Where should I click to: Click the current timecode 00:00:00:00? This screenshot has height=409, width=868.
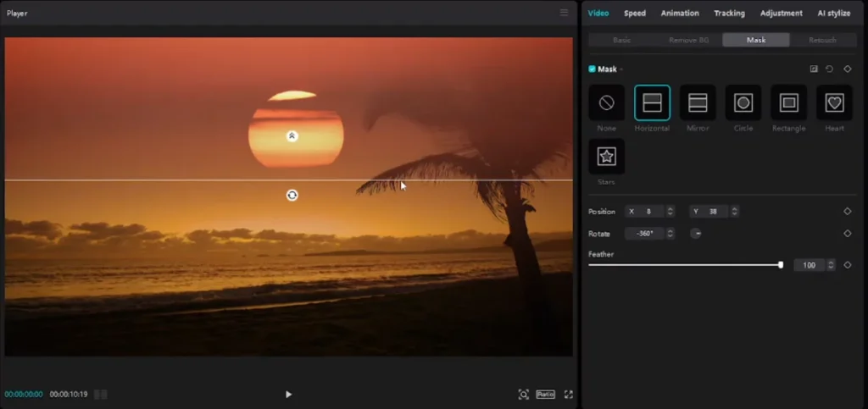24,394
